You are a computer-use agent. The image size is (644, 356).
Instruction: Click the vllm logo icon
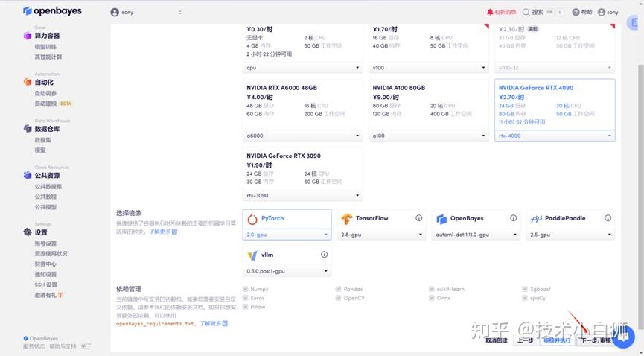pos(252,255)
